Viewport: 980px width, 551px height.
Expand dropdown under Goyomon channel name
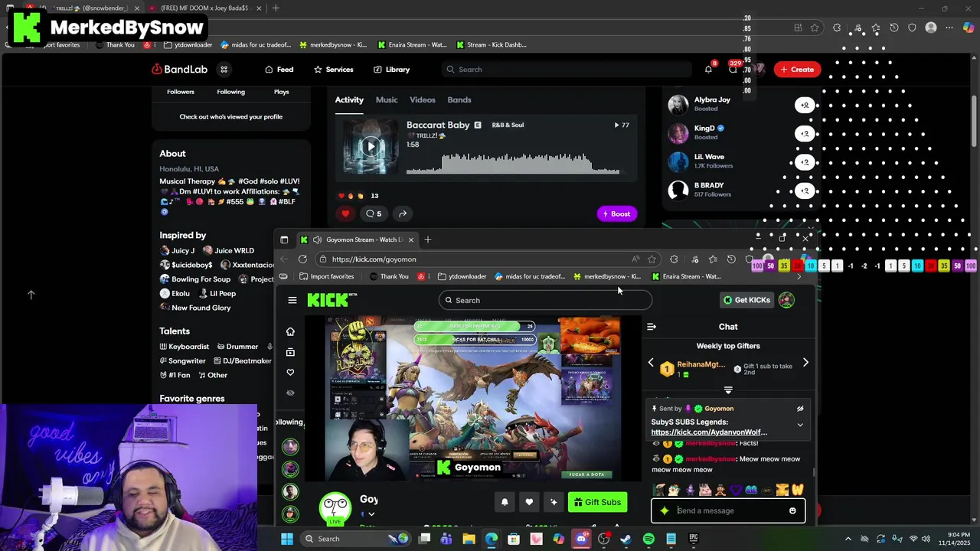point(371,514)
